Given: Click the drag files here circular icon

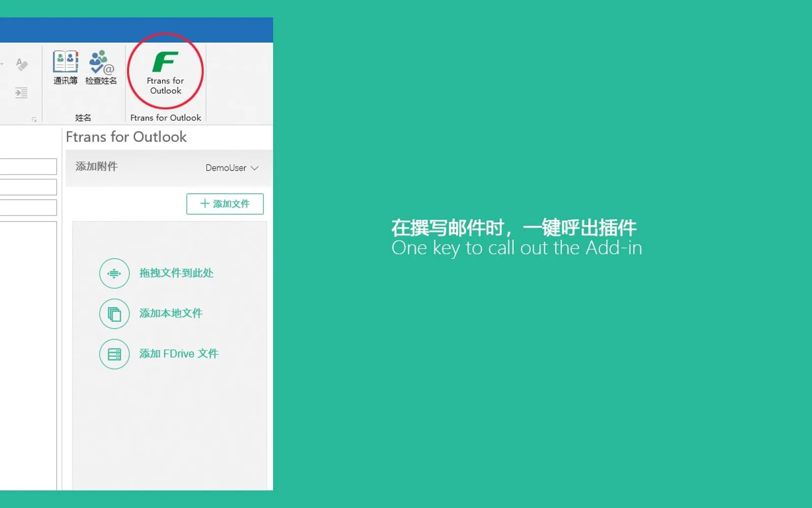Looking at the screenshot, I should (114, 273).
